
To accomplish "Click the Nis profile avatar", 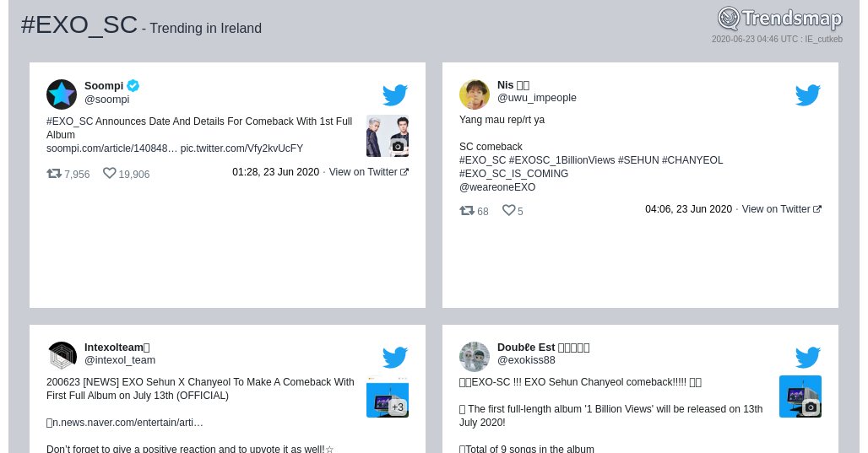I will (475, 94).
